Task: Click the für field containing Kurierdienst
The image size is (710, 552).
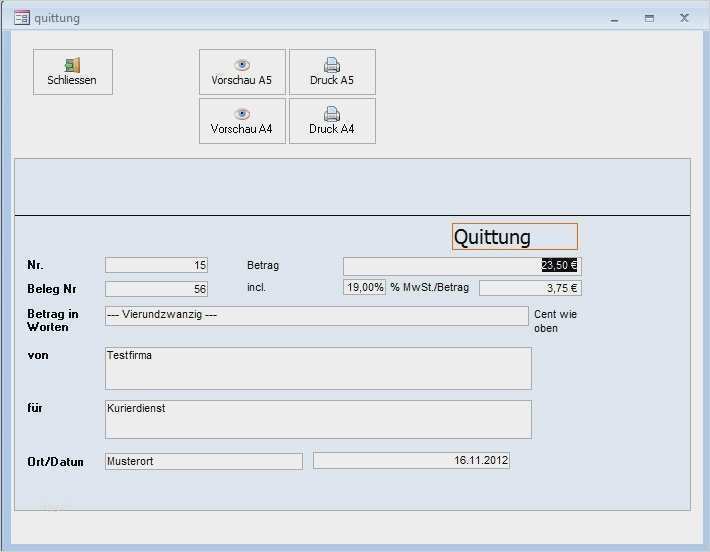Action: [x=318, y=419]
